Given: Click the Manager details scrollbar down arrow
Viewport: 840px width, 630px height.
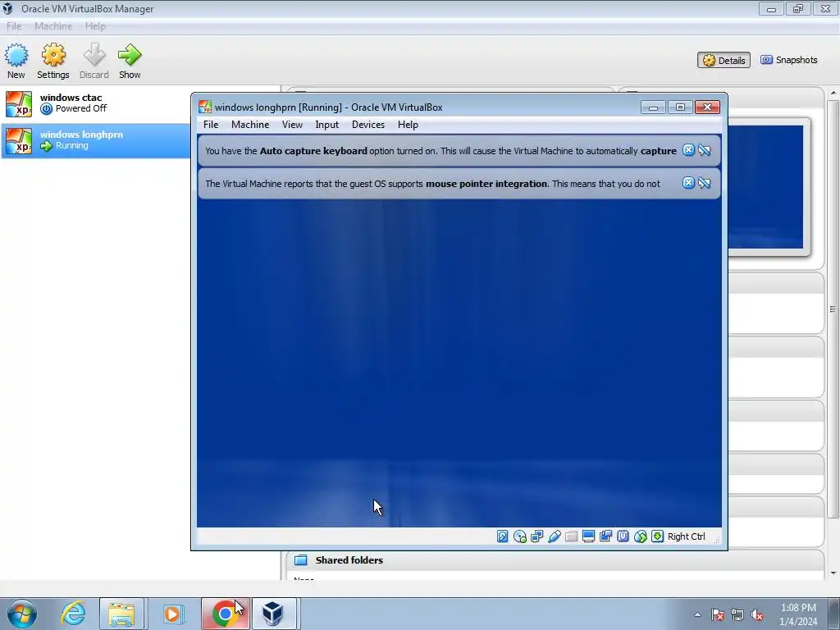Looking at the screenshot, I should (833, 573).
